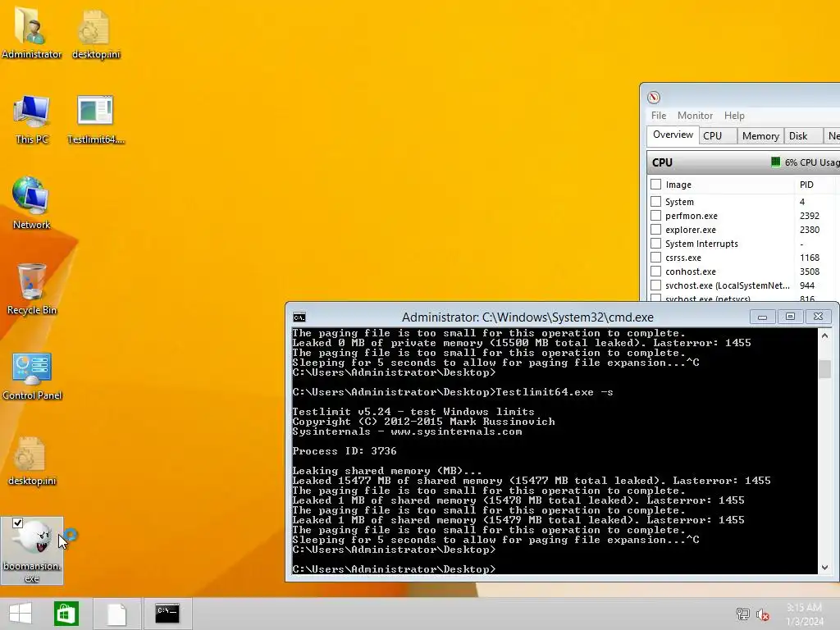Open the Monitor menu in Resource Monitor

(x=695, y=116)
